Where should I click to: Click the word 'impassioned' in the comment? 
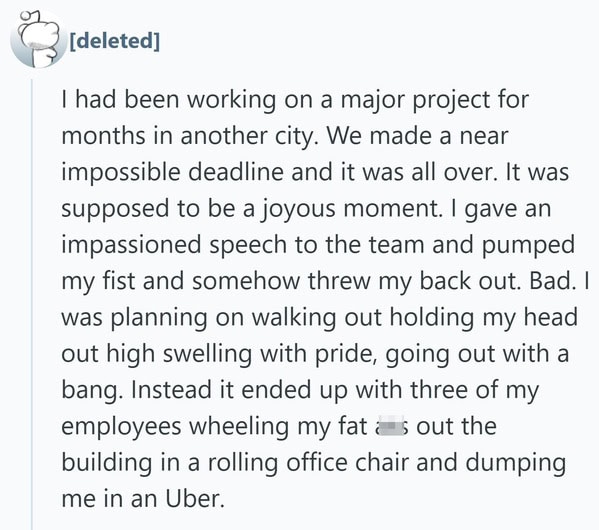[x=131, y=245]
